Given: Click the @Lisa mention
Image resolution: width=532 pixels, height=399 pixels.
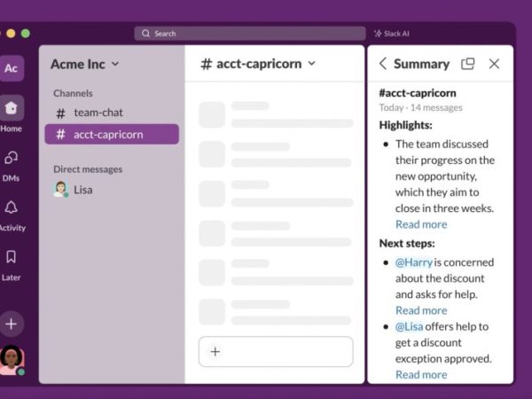Looking at the screenshot, I should pyautogui.click(x=409, y=326).
